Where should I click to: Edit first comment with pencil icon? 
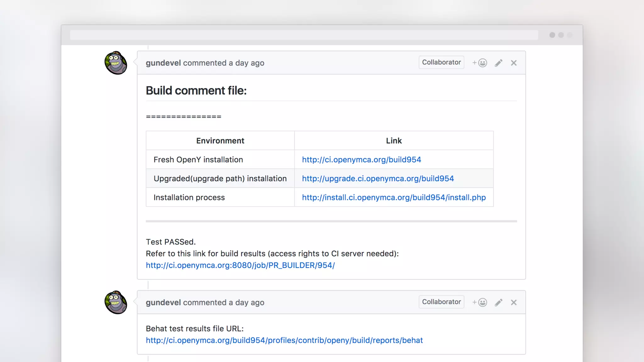[498, 63]
